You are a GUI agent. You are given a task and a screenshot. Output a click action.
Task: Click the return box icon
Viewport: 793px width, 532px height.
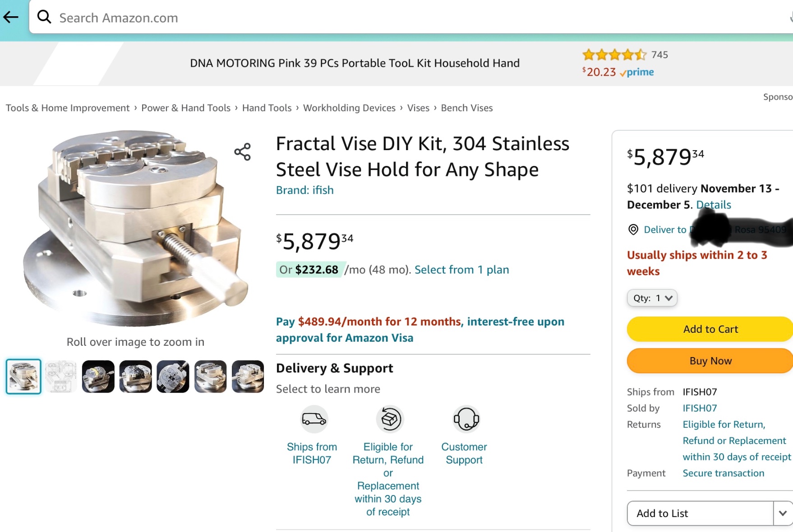point(390,419)
